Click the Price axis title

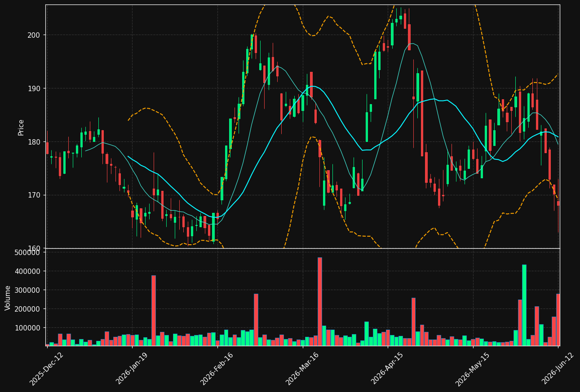pos(21,127)
